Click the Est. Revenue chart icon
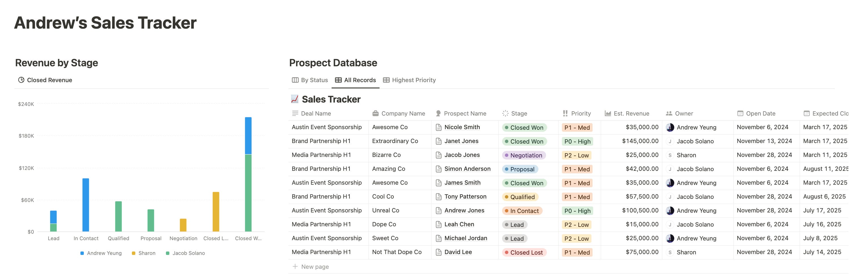This screenshot has height=277, width=868. (x=608, y=113)
